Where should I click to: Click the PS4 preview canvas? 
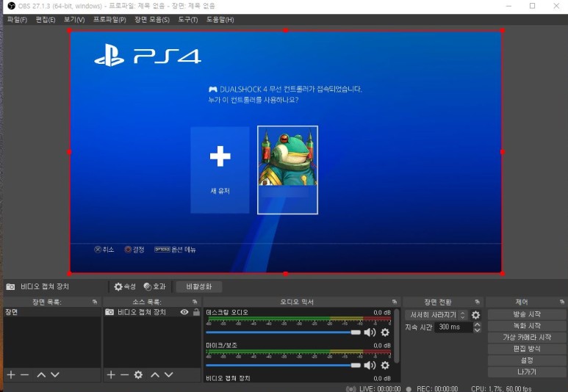(286, 152)
